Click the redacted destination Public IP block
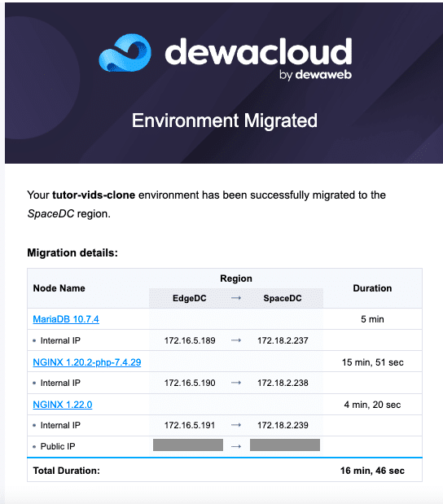The height and width of the screenshot is (504, 443). pos(285,445)
